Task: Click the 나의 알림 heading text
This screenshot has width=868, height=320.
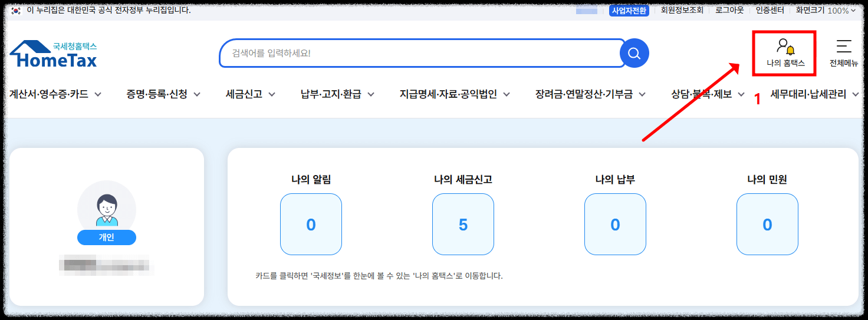Action: (x=311, y=180)
